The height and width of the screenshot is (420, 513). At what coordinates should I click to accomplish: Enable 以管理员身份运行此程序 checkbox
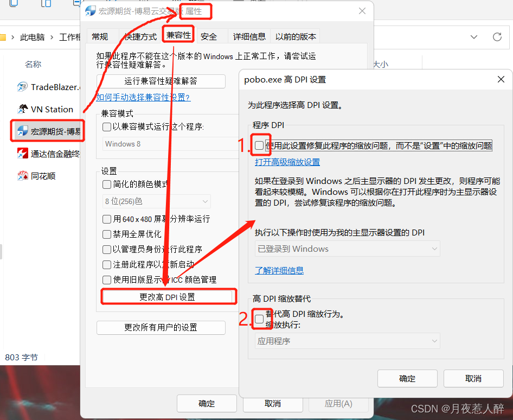pos(107,250)
